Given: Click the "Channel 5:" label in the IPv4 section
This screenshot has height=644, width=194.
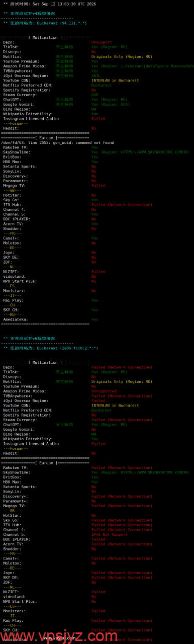Looking at the screenshot, I should click(x=15, y=214).
